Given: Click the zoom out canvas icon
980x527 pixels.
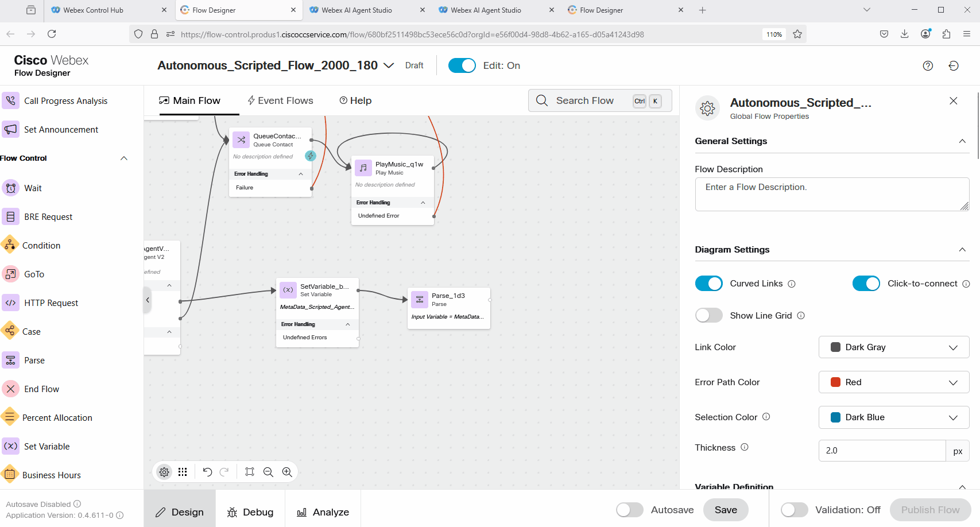Looking at the screenshot, I should tap(268, 472).
